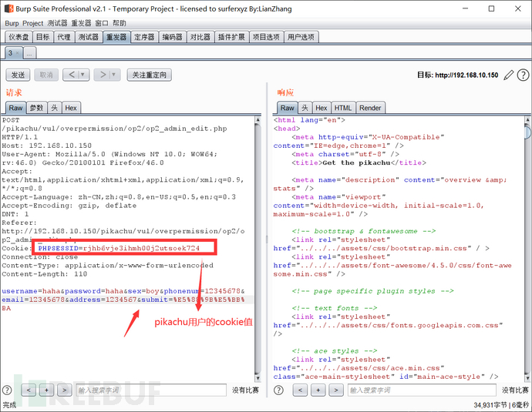Open the 帮助 menu
Image resolution: width=532 pixels, height=412 pixels.
tap(120, 23)
